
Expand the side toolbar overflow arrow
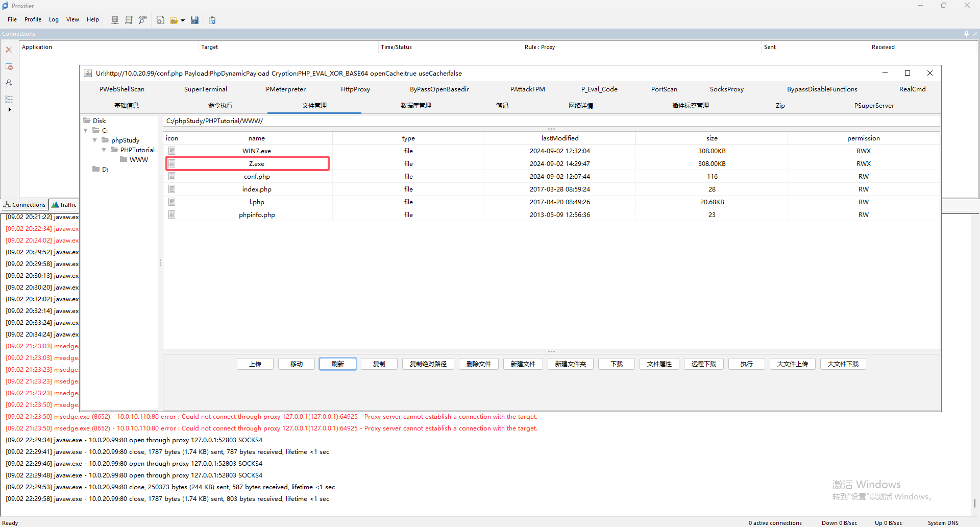point(9,109)
